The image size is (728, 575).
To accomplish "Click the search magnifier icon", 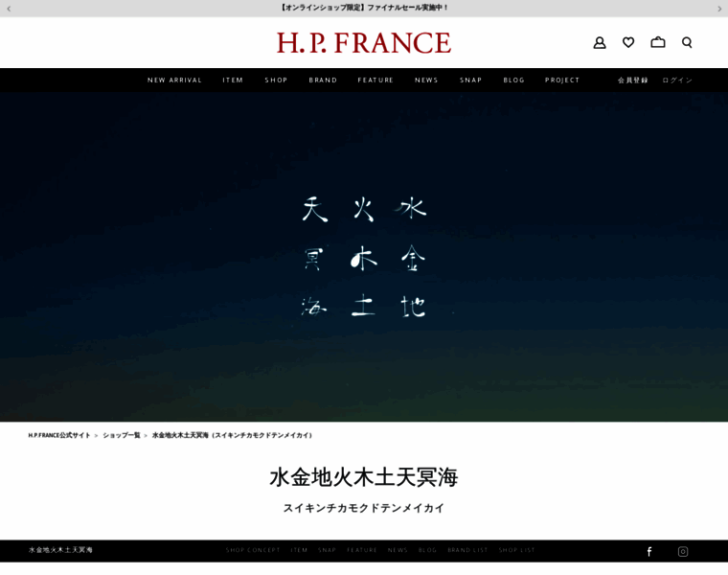I will (687, 42).
